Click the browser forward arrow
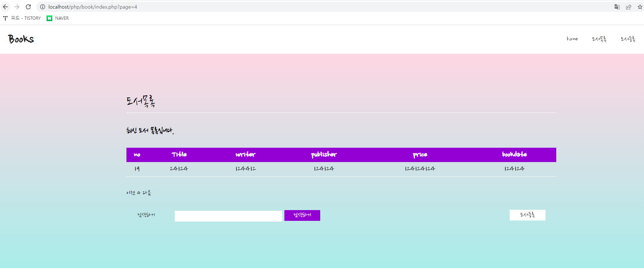This screenshot has height=280, width=644. click(17, 7)
